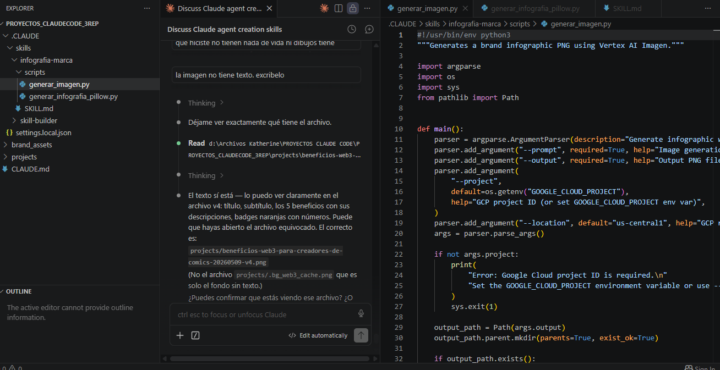720x370 pixels.
Task: Click the Claude starburst icon on the chat tab
Action: (170, 8)
